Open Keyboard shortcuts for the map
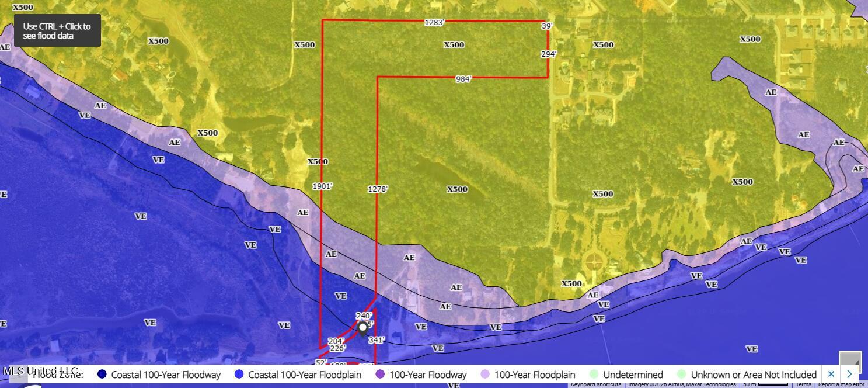This screenshot has height=388, width=868. pos(595,384)
